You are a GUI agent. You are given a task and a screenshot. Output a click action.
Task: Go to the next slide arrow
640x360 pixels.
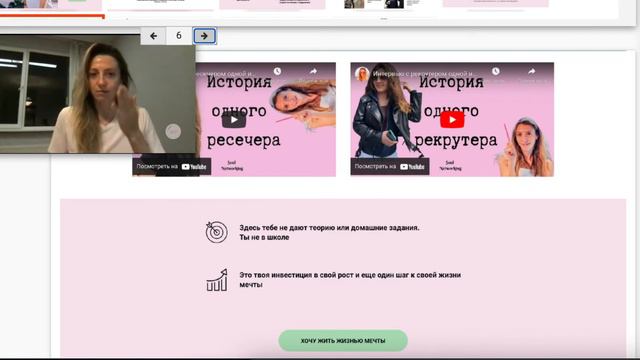[204, 36]
